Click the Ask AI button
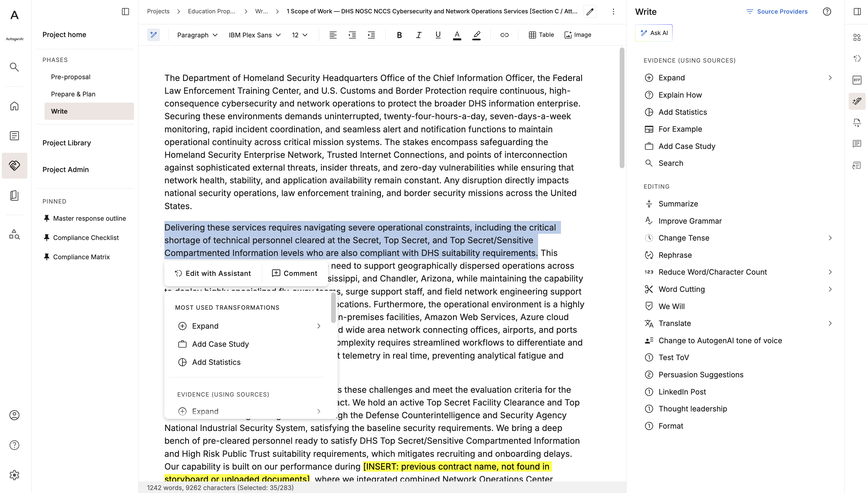Image resolution: width=868 pixels, height=493 pixels. coord(654,33)
